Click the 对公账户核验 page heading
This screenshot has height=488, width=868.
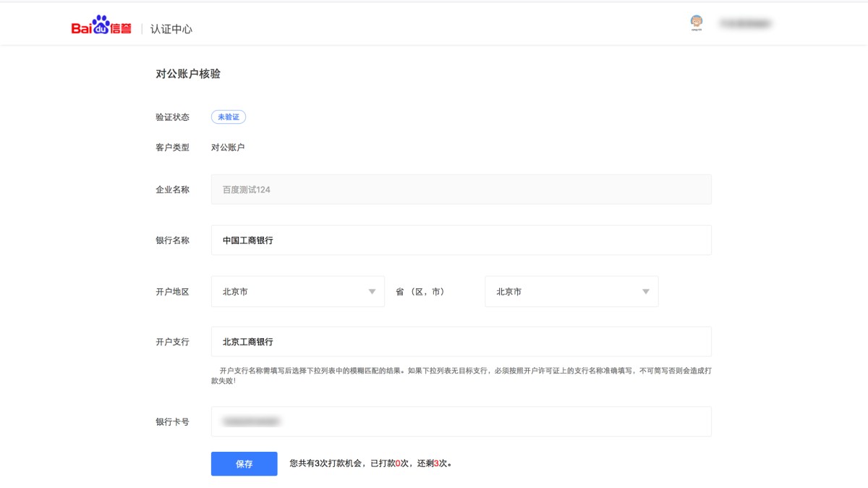coord(188,74)
